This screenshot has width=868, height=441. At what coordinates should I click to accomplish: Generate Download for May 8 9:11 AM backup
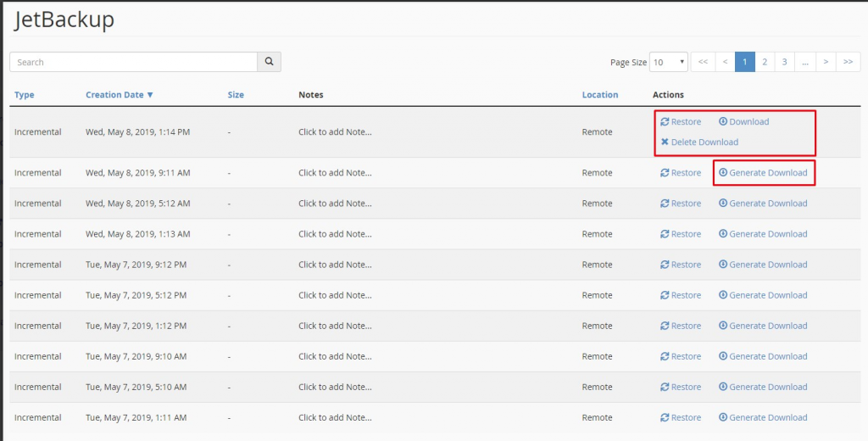pyautogui.click(x=763, y=173)
